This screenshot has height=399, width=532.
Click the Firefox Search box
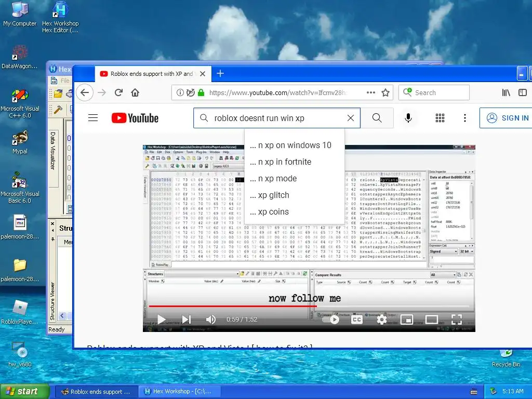click(434, 92)
